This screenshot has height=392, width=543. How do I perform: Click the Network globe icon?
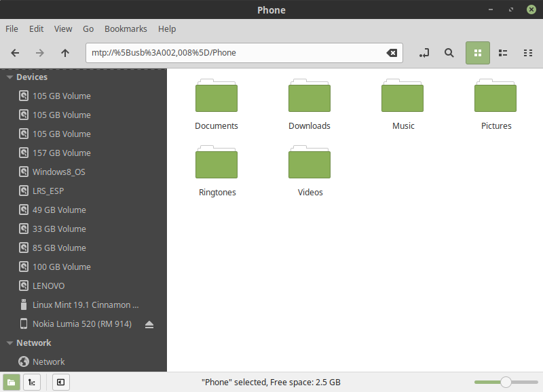click(x=24, y=361)
